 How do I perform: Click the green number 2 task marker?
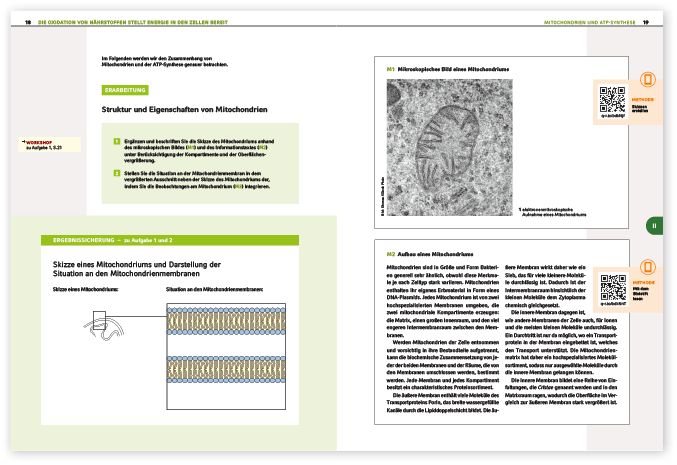coord(117,173)
